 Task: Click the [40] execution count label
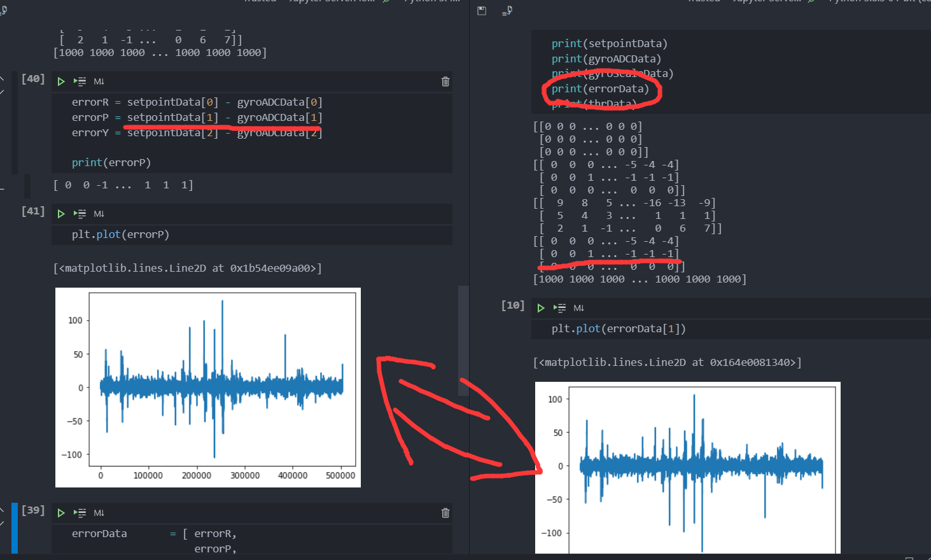click(33, 79)
